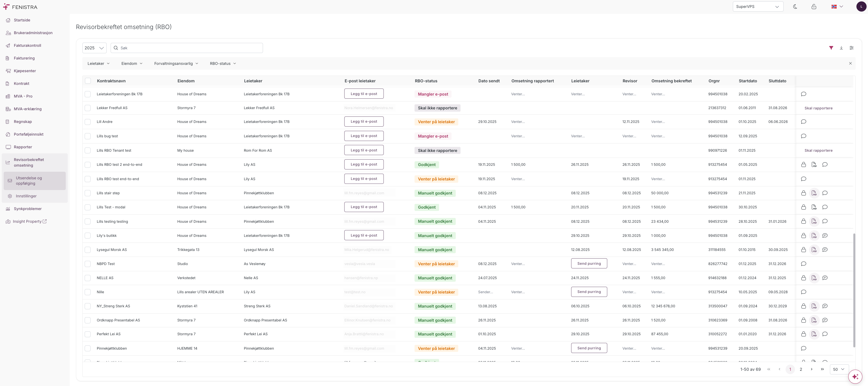Click the download export icon
This screenshot has height=386, width=868.
tap(841, 48)
